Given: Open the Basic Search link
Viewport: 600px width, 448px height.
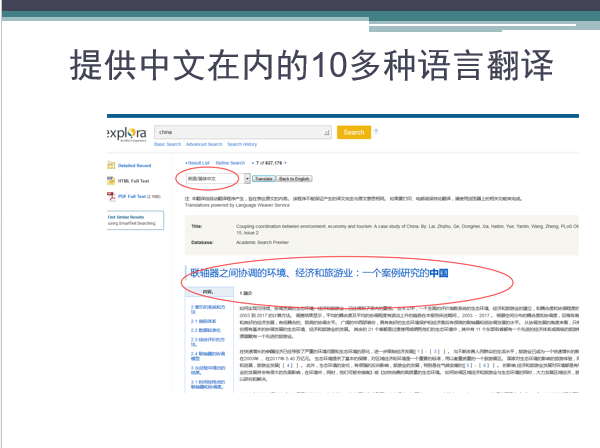Looking at the screenshot, I should (168, 144).
